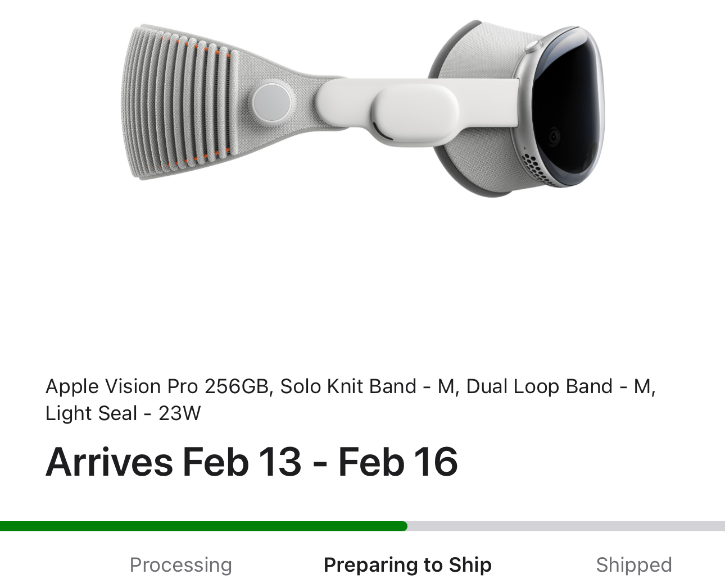The image size is (725, 588).
Task: Select the Preparing to Ship step
Action: pyautogui.click(x=407, y=564)
